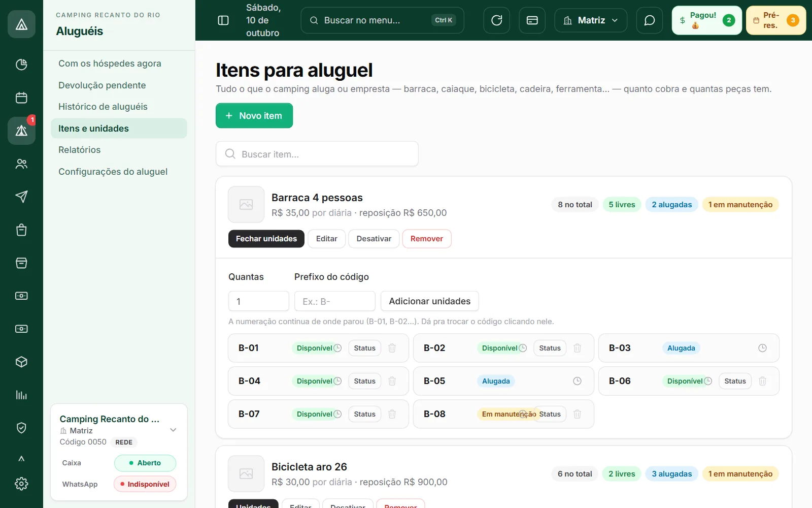Click the Bicicleta aro 26 image placeholder
Image resolution: width=812 pixels, height=508 pixels.
point(246,474)
